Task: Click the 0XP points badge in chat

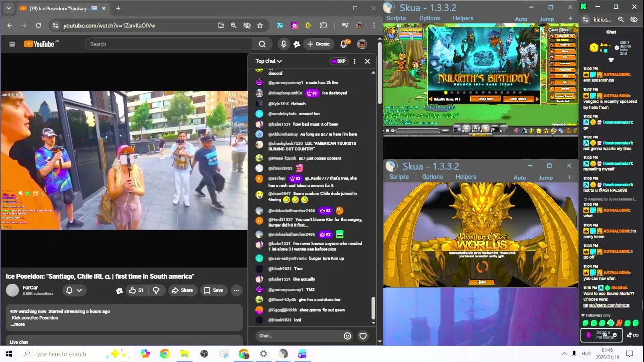Action: (339, 61)
